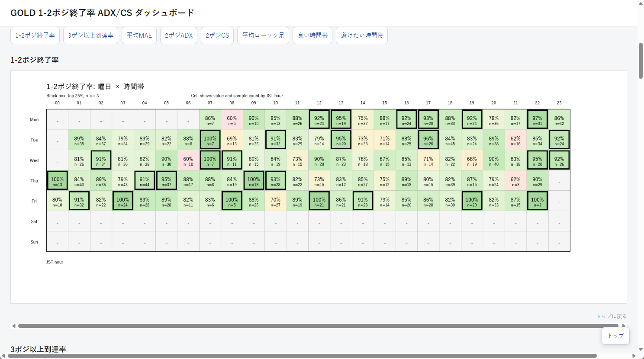Click Tuesday 18h cell 84% n=45
Screen dimensions: 644x359
coord(450,140)
